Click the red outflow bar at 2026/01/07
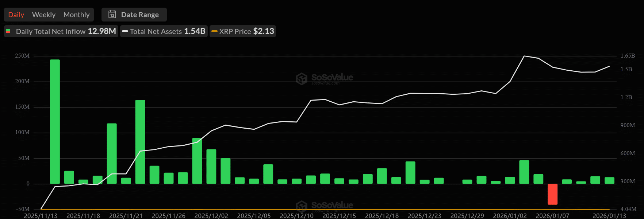Viewport: 644px width, 219px height. 552,194
